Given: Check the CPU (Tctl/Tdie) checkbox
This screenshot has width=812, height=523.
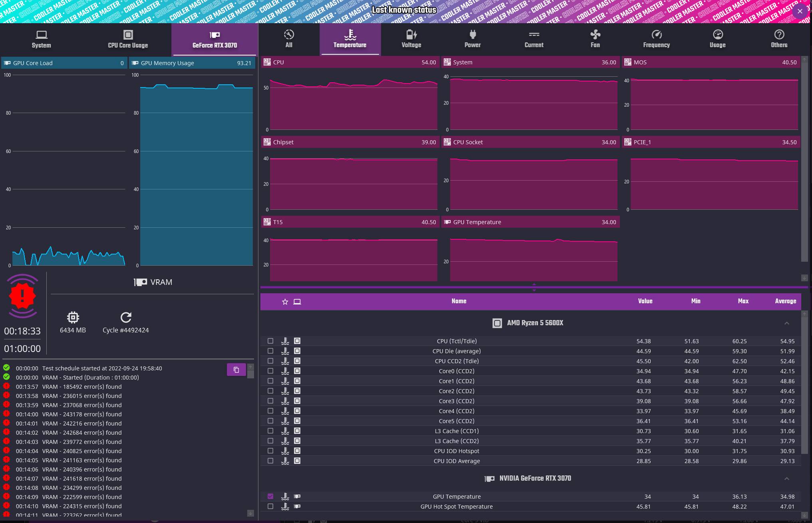Looking at the screenshot, I should pos(270,341).
